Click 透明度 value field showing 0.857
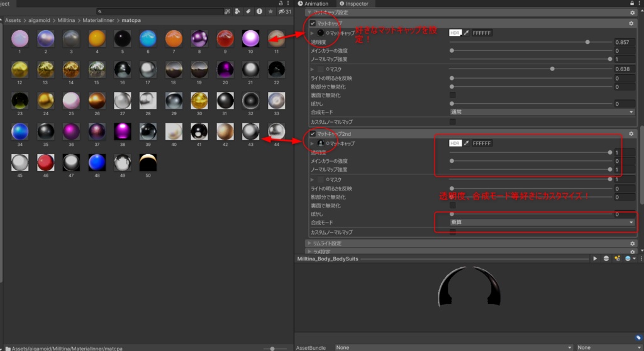Viewport: 644px width, 351px height. 625,42
